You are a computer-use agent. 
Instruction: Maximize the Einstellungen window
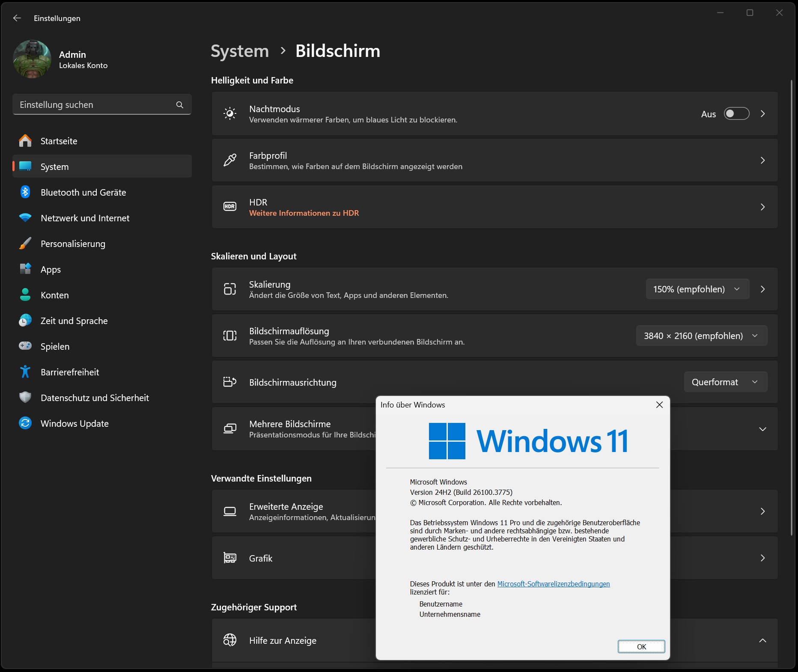[x=750, y=13]
